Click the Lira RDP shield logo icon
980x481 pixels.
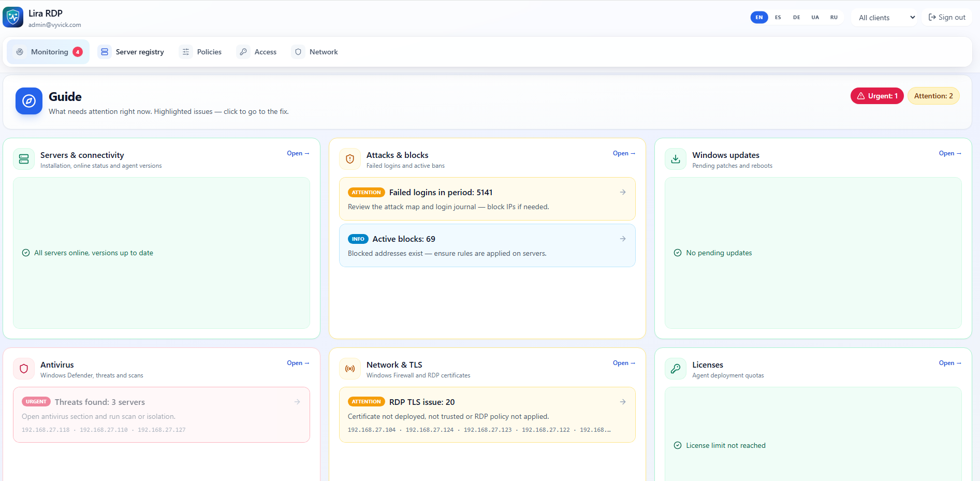[x=13, y=17]
